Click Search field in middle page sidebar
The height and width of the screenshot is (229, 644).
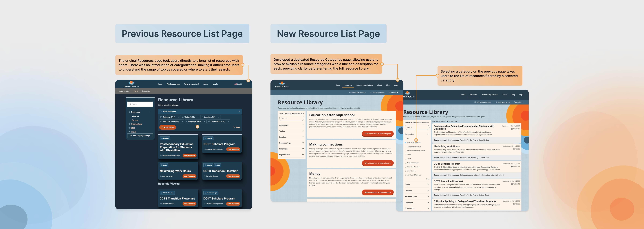[x=292, y=118]
